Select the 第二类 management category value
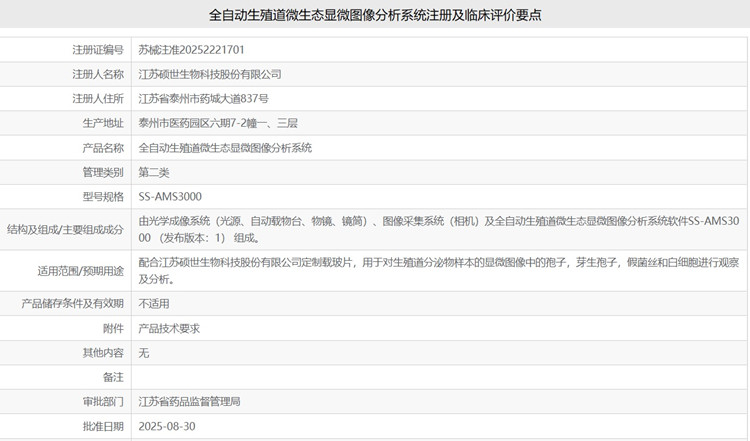The height and width of the screenshot is (441, 750). [154, 172]
